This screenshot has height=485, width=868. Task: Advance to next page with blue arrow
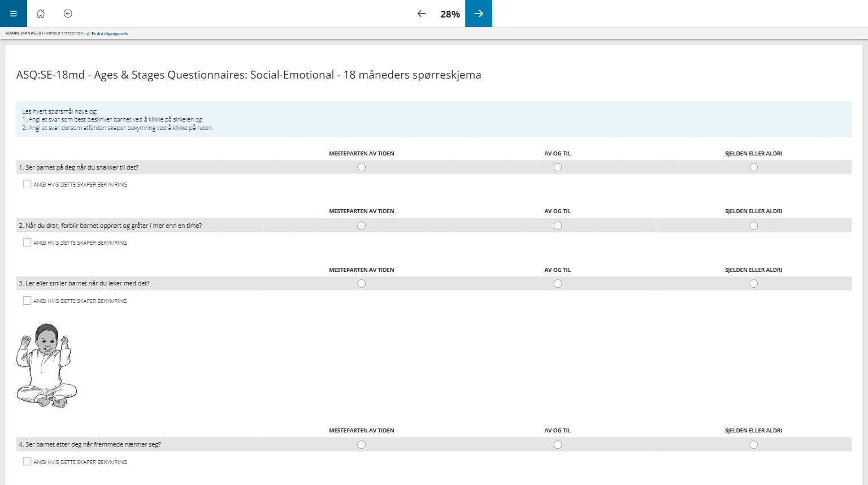tap(478, 14)
